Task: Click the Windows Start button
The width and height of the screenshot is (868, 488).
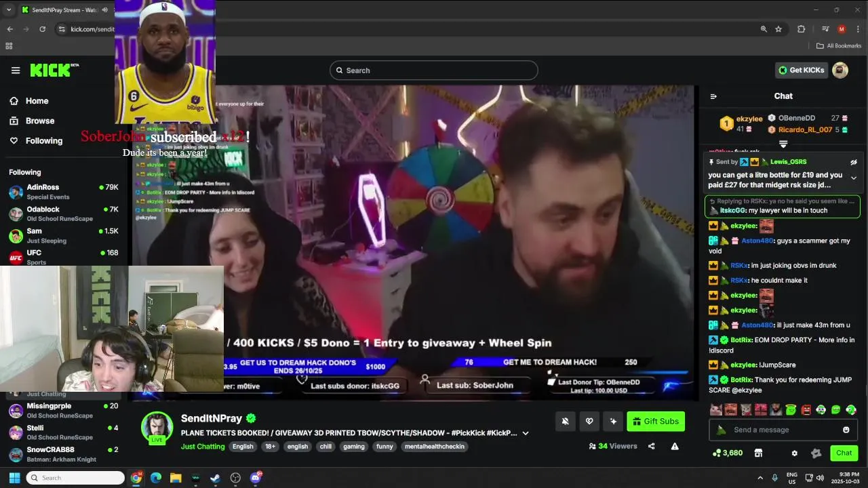Action: click(x=14, y=478)
